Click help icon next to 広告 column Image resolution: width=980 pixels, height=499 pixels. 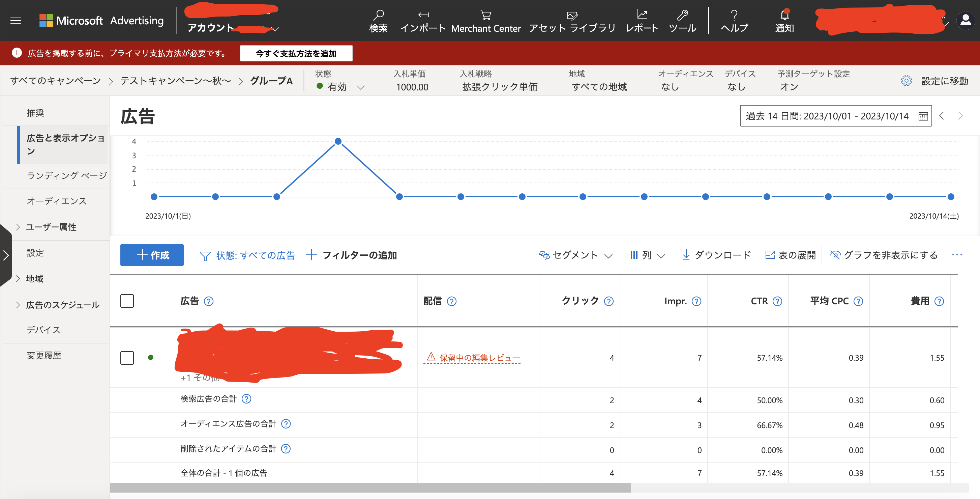pyautogui.click(x=208, y=301)
